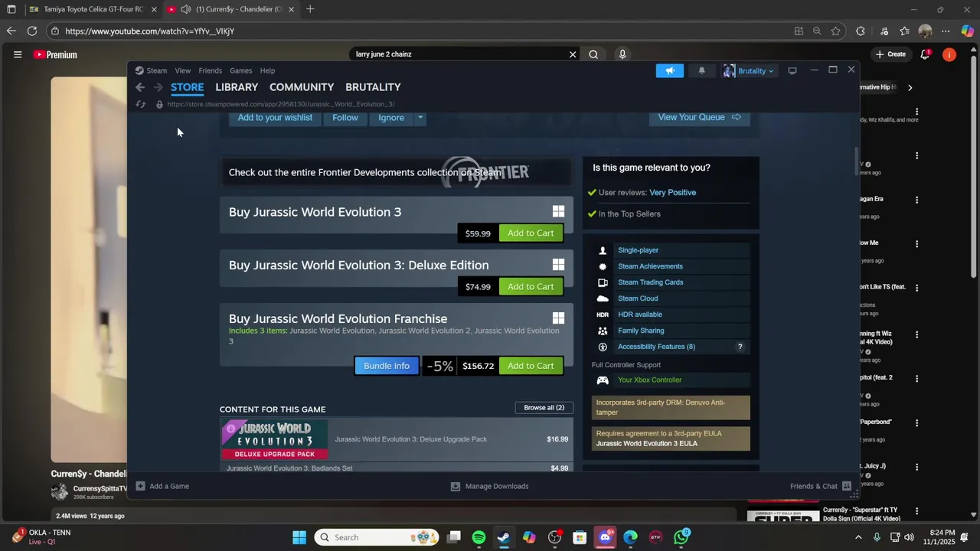Open Steam announcements megaphone button

(669, 70)
